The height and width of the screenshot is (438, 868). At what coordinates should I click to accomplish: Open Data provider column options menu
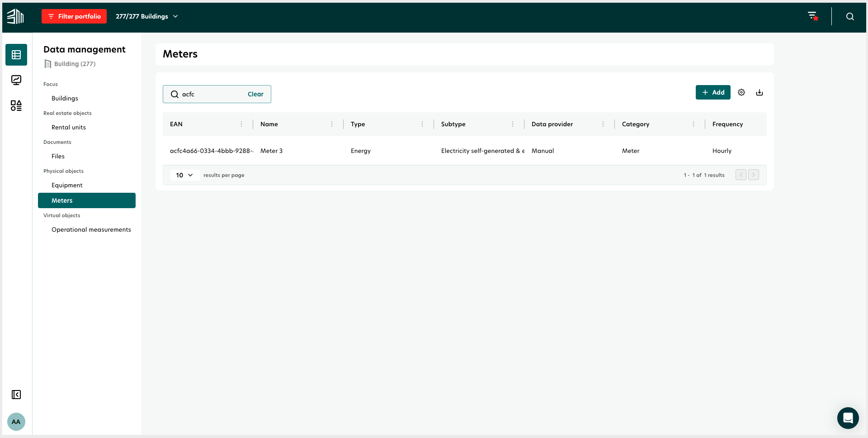tap(603, 124)
